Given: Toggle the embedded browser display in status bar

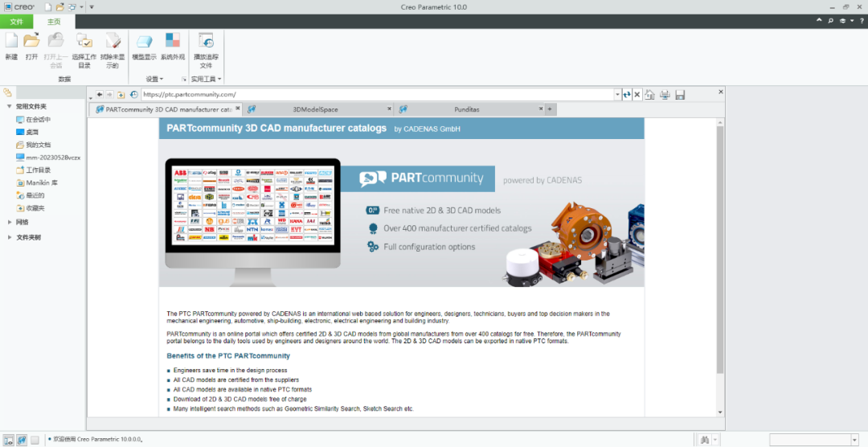Looking at the screenshot, I should pyautogui.click(x=22, y=440).
